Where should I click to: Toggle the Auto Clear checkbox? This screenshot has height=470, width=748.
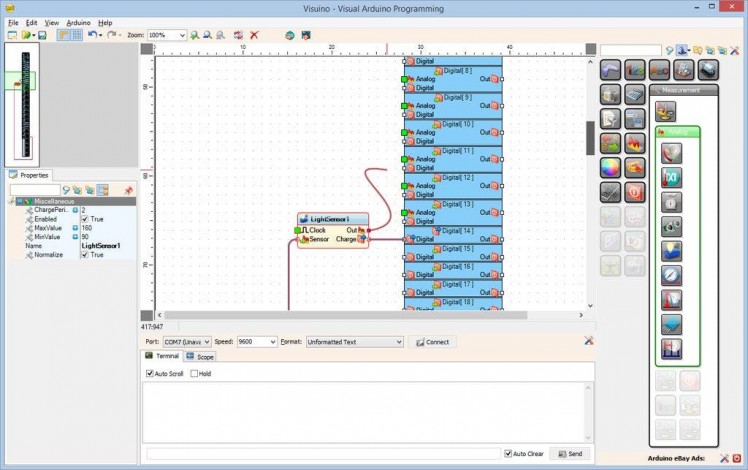509,453
